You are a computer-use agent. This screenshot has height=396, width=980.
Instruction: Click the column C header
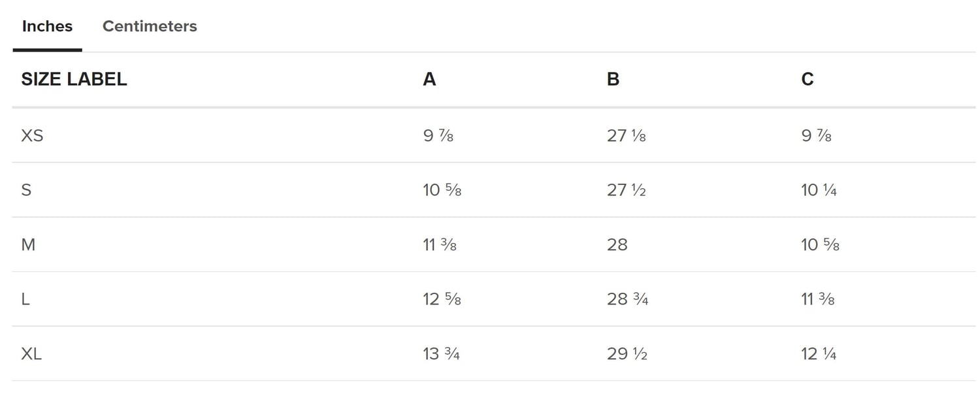pos(808,79)
